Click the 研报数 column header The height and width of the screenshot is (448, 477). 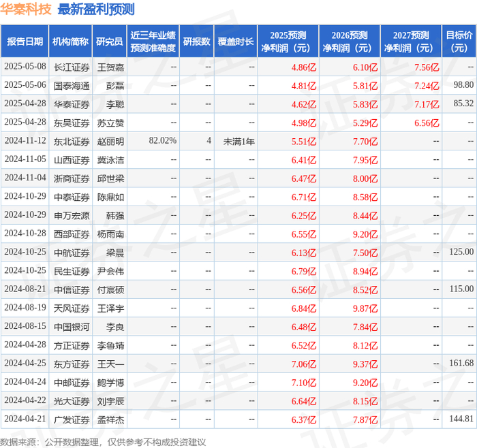(x=196, y=42)
